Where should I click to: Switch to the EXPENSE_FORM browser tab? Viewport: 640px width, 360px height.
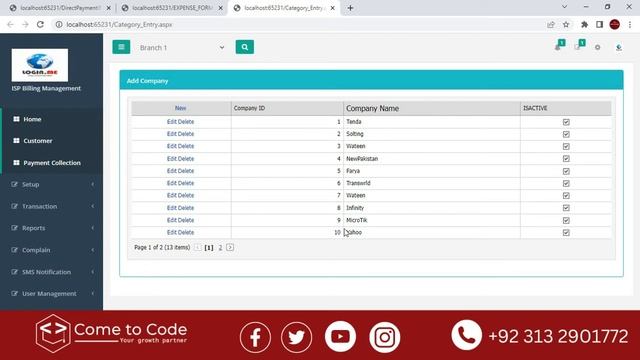[172, 8]
